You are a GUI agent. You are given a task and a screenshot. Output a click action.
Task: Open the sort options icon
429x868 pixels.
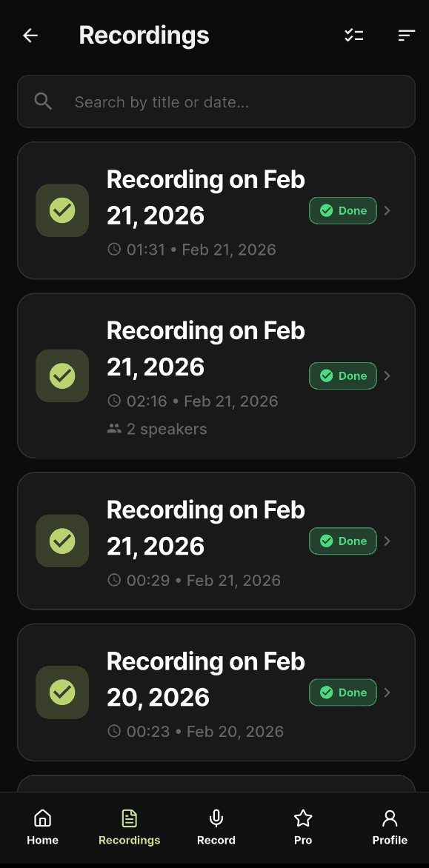pyautogui.click(x=406, y=35)
